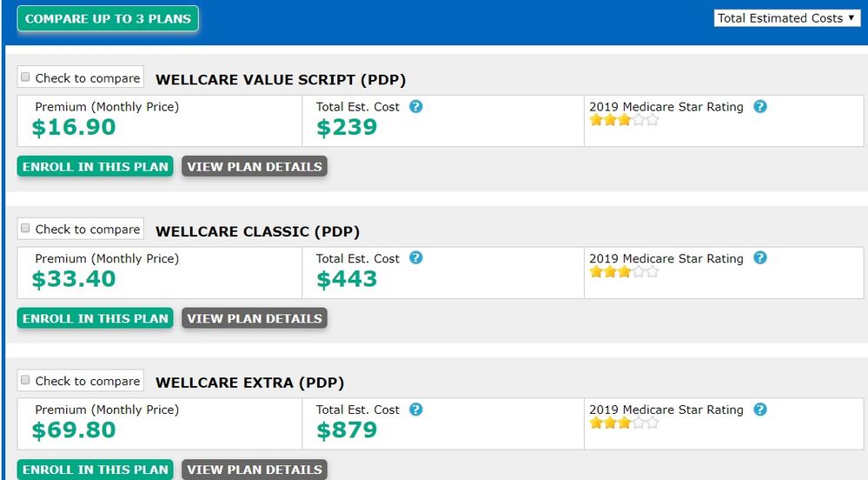Check compare box for Wellcare Value Script
Viewport: 868px width, 480px height.
pos(26,77)
